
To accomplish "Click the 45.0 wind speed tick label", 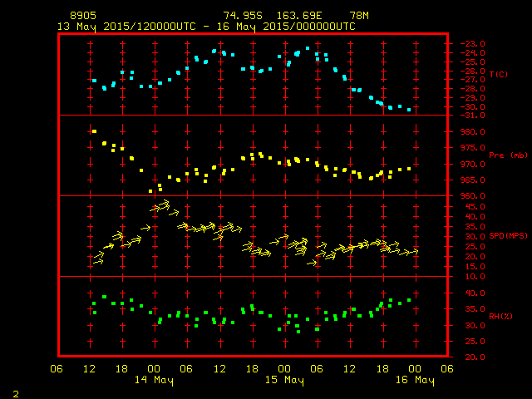I will click(x=475, y=207).
